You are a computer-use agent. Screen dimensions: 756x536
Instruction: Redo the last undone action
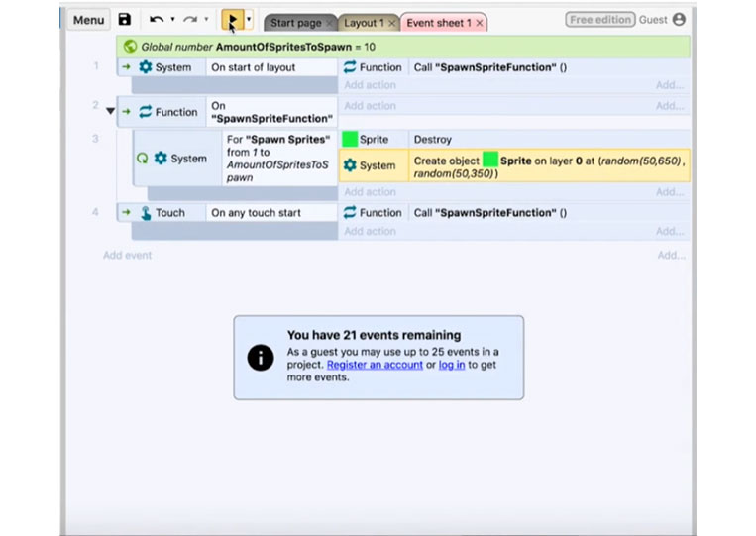(190, 20)
